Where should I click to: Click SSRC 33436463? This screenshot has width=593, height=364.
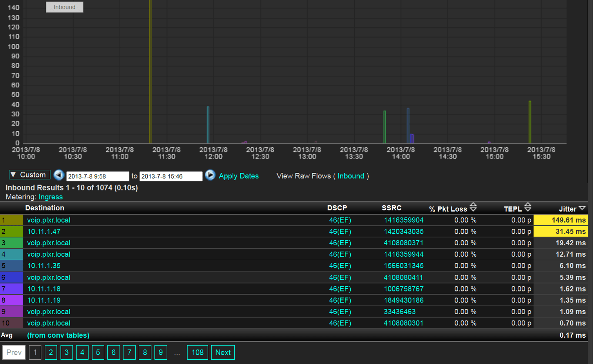(x=400, y=311)
